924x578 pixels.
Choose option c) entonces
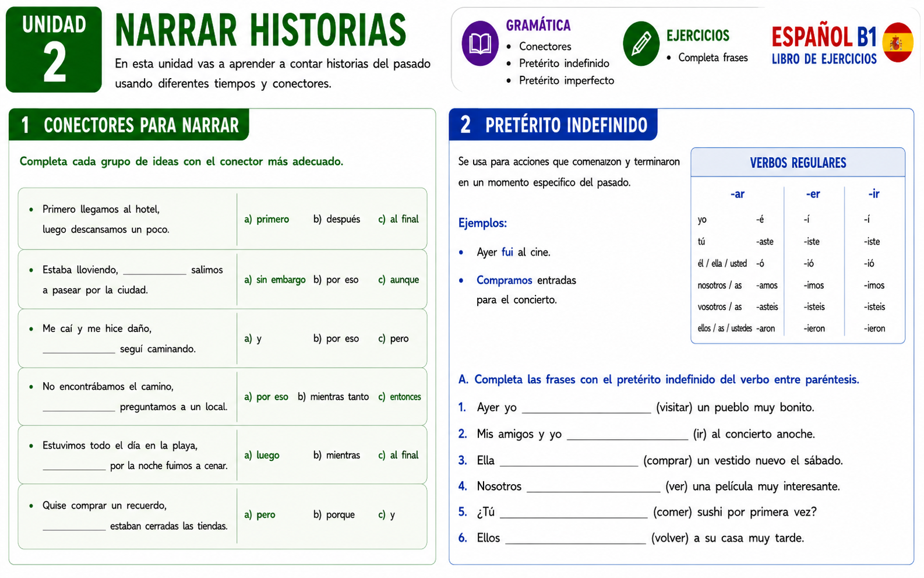point(400,397)
